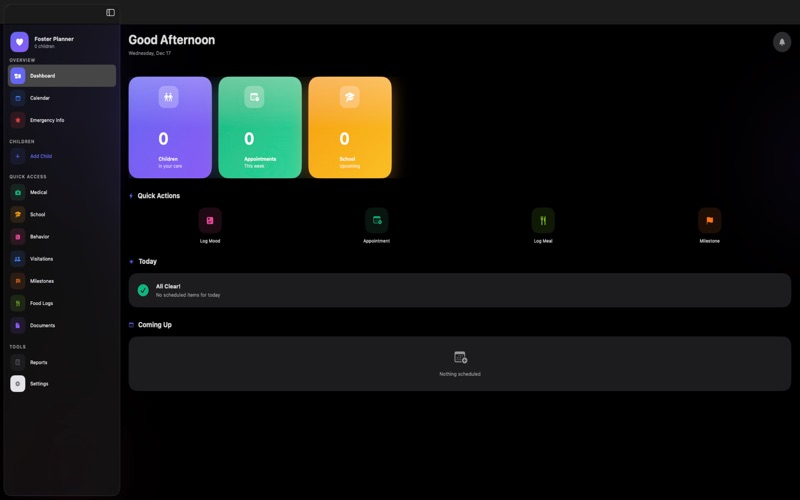Click the Children in your care card

[x=170, y=128]
